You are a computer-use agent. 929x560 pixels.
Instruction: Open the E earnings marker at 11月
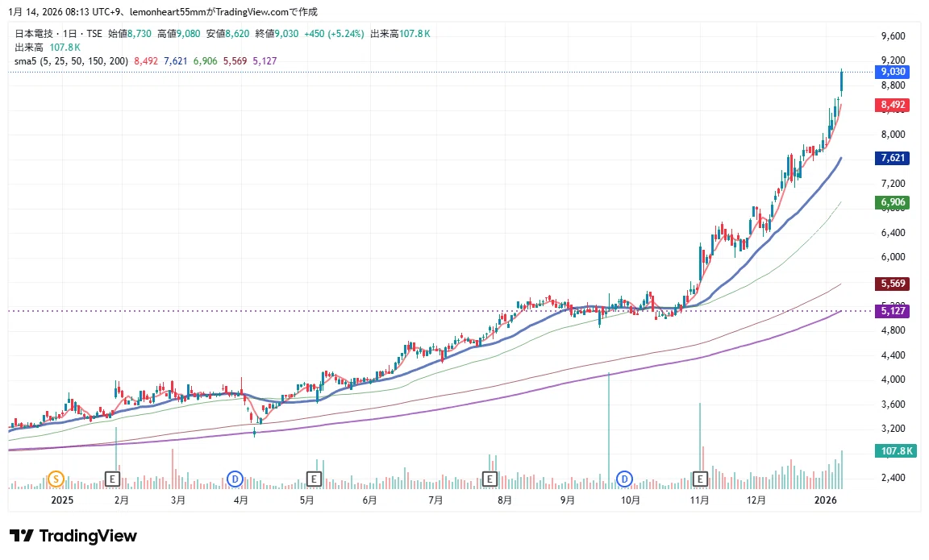pyautogui.click(x=700, y=479)
